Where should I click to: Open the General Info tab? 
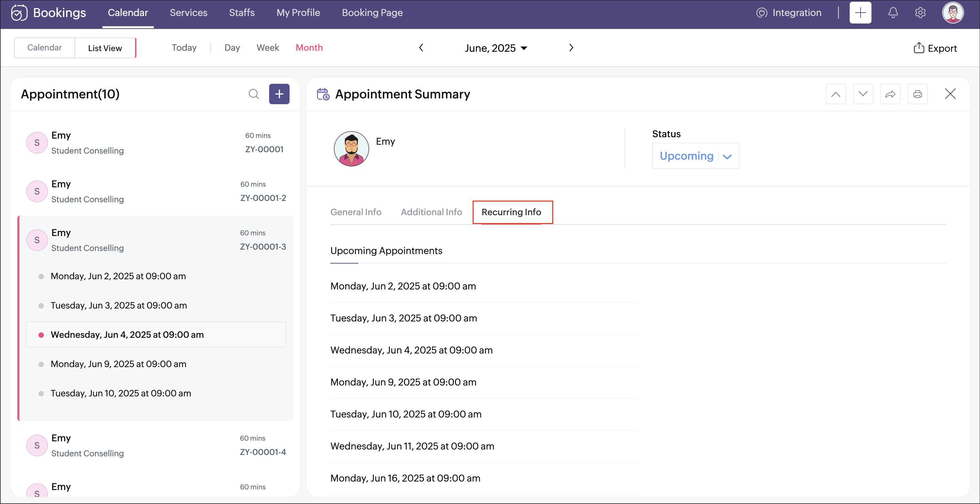click(x=356, y=212)
